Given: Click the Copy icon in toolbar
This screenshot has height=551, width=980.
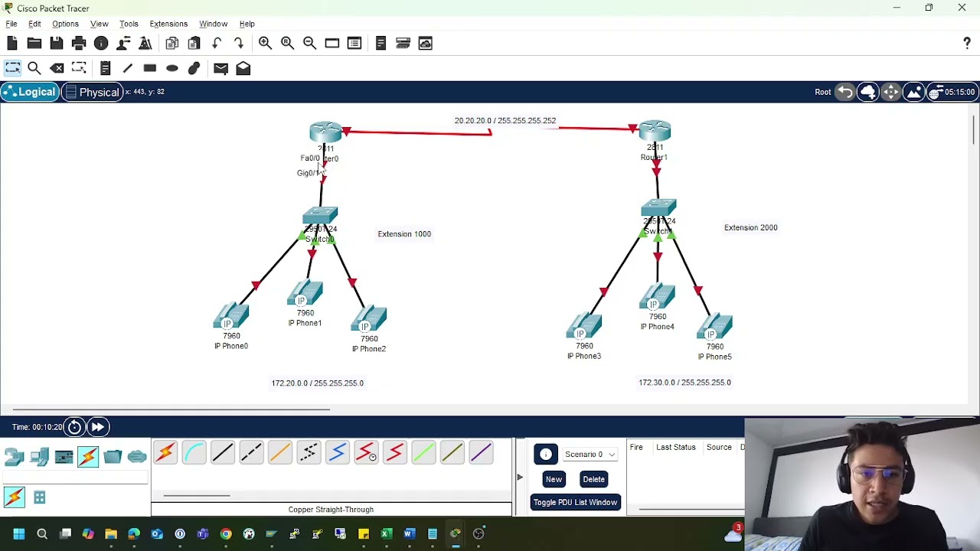Looking at the screenshot, I should coord(172,44).
